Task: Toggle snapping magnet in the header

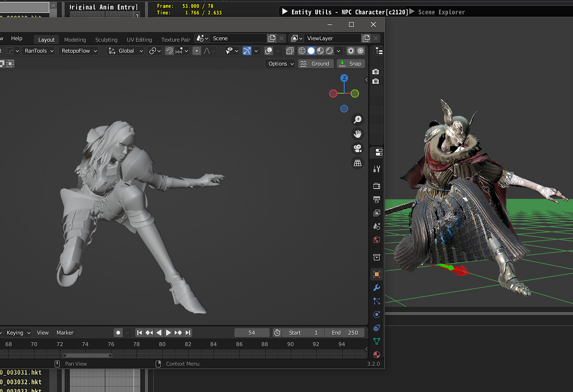Action: tap(169, 51)
